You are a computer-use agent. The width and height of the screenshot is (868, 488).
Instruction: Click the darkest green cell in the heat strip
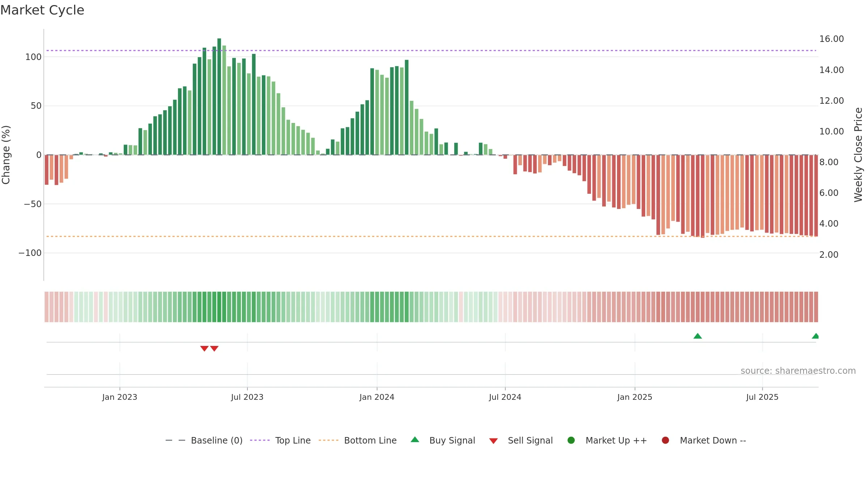[x=219, y=307]
